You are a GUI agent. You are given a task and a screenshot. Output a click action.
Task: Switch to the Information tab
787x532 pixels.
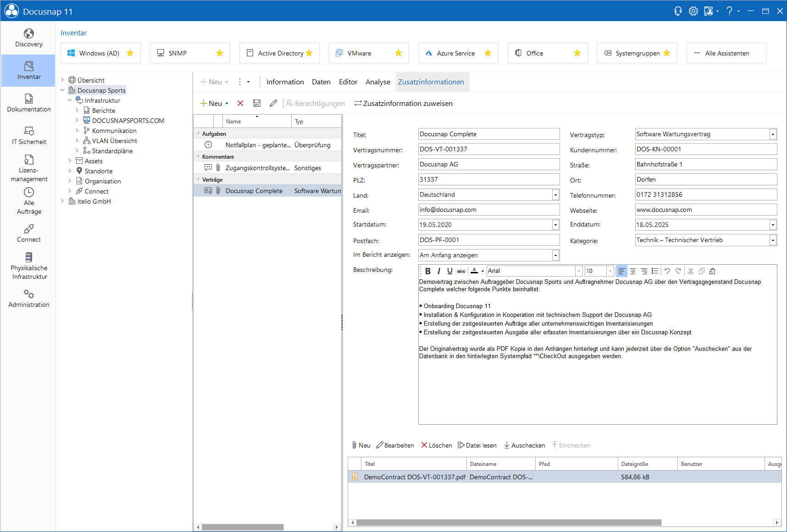pos(285,82)
